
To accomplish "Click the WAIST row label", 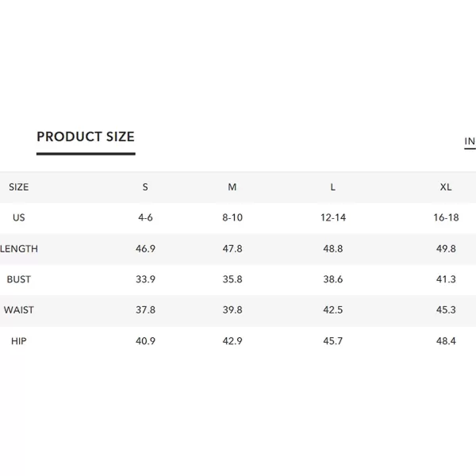I will (x=19, y=310).
